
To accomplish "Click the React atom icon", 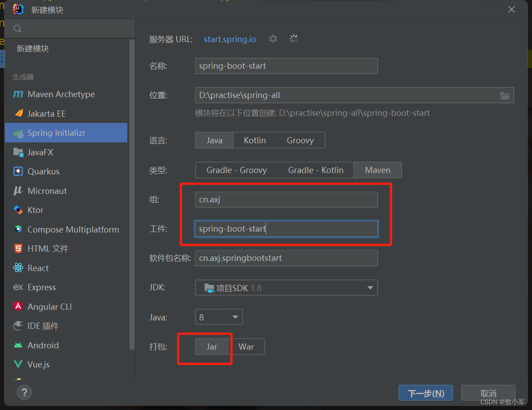I will (18, 268).
